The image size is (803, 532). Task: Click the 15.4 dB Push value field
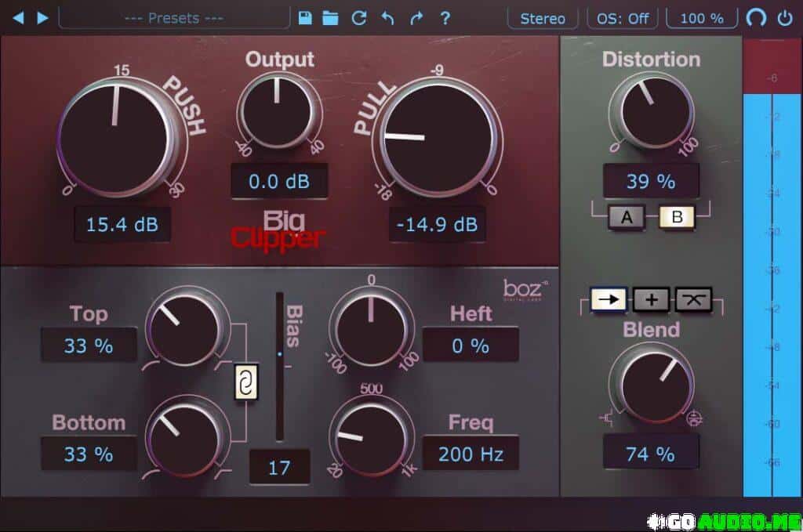[122, 224]
